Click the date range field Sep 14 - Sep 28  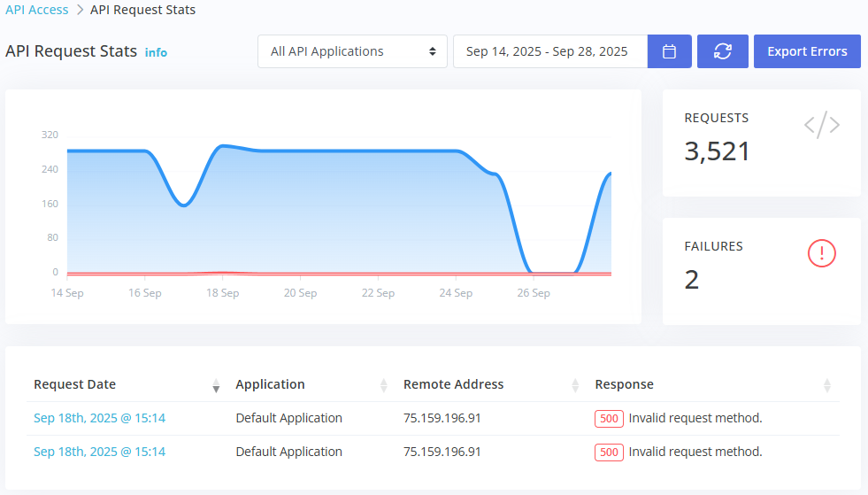coord(549,51)
